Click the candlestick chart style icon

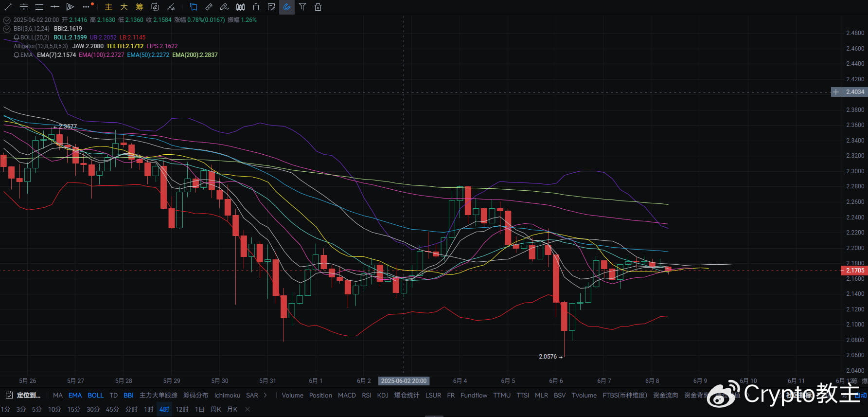(240, 7)
